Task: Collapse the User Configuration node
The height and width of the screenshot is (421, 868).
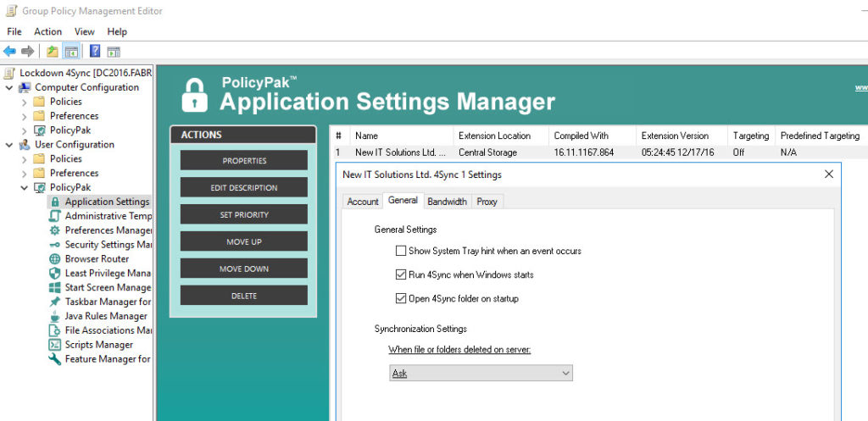Action: pos(9,145)
